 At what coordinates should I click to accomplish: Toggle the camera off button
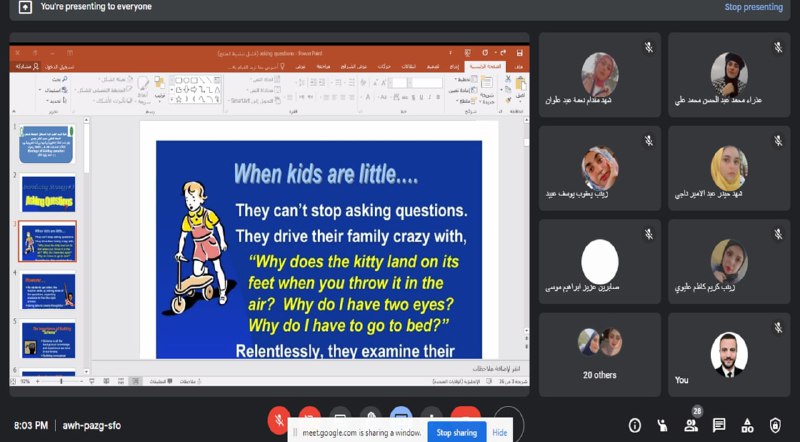(x=309, y=413)
